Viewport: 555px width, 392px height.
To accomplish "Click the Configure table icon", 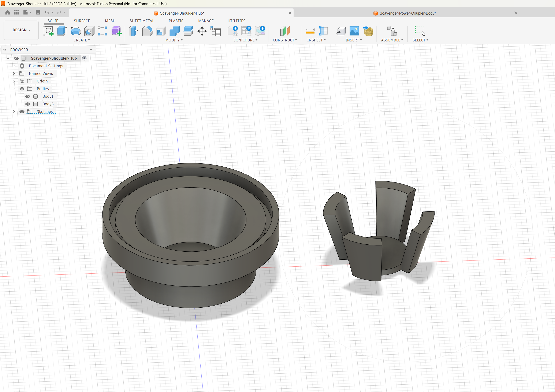I will tap(246, 31).
